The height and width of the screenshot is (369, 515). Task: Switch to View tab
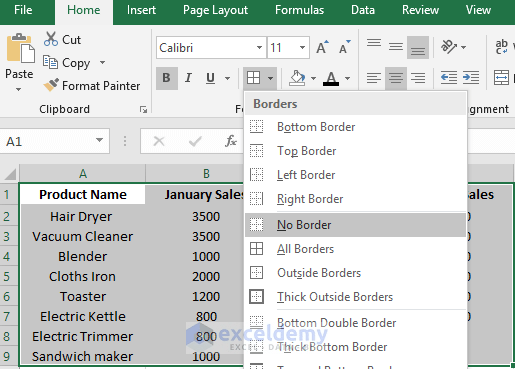click(x=478, y=10)
